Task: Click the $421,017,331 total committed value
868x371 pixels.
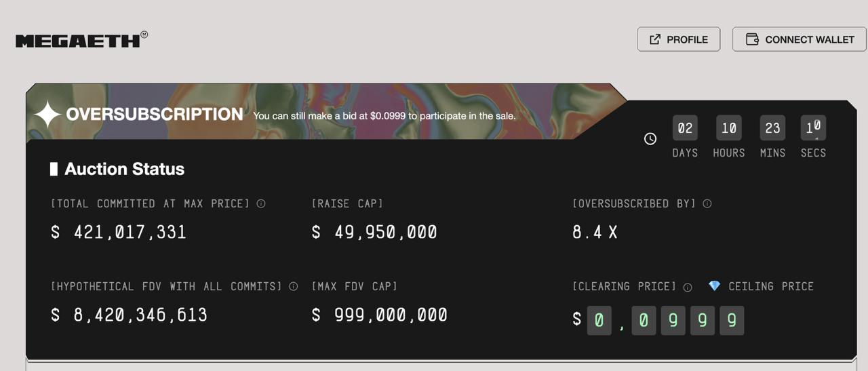Action: (119, 233)
